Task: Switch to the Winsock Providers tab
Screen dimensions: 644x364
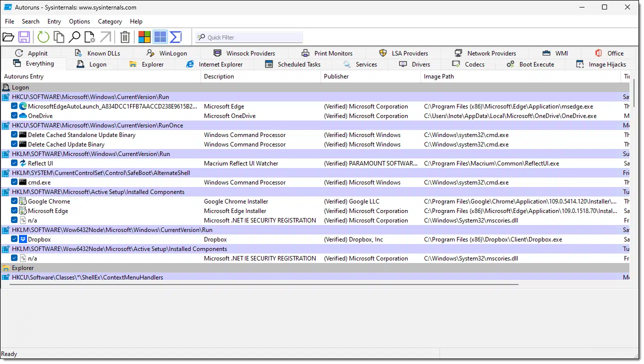Action: tap(244, 53)
